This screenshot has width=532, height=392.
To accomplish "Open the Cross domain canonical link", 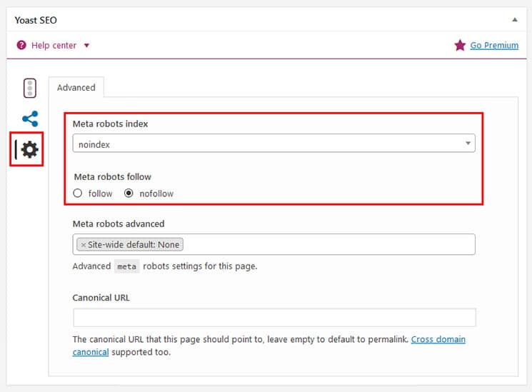I will [x=438, y=339].
